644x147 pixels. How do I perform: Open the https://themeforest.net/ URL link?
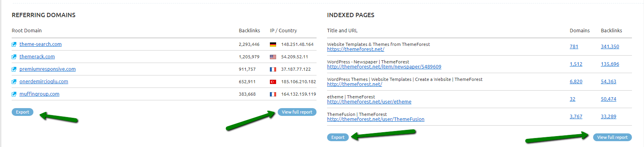[x=355, y=49]
